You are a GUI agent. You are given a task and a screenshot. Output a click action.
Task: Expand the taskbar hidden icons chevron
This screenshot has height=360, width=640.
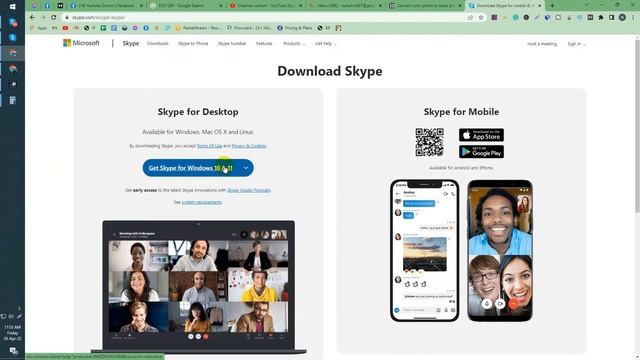[19, 309]
